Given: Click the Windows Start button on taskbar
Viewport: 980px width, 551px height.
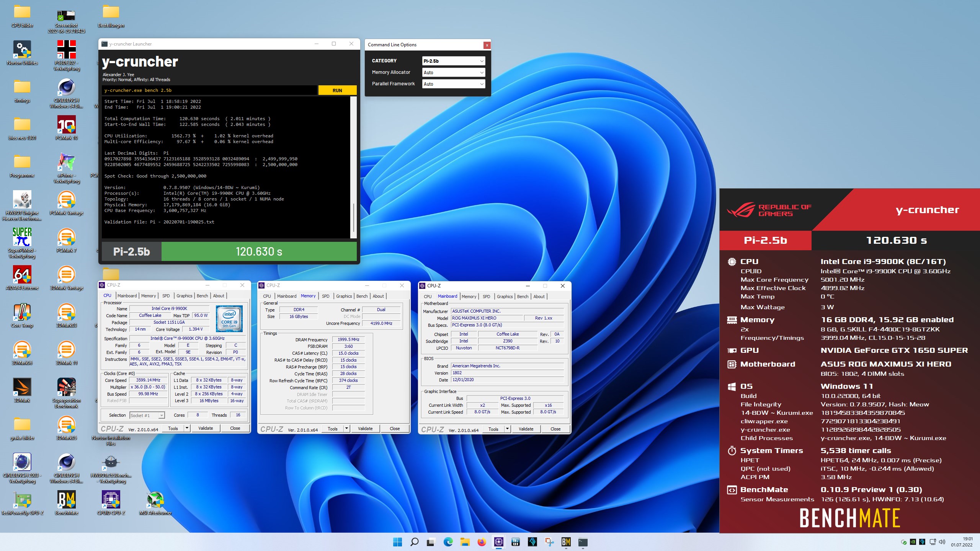Looking at the screenshot, I should click(397, 542).
